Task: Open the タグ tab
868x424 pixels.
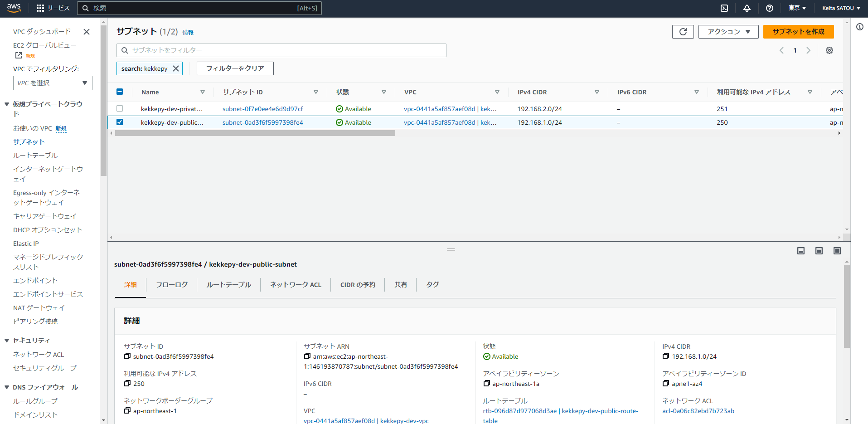Action: (x=432, y=285)
